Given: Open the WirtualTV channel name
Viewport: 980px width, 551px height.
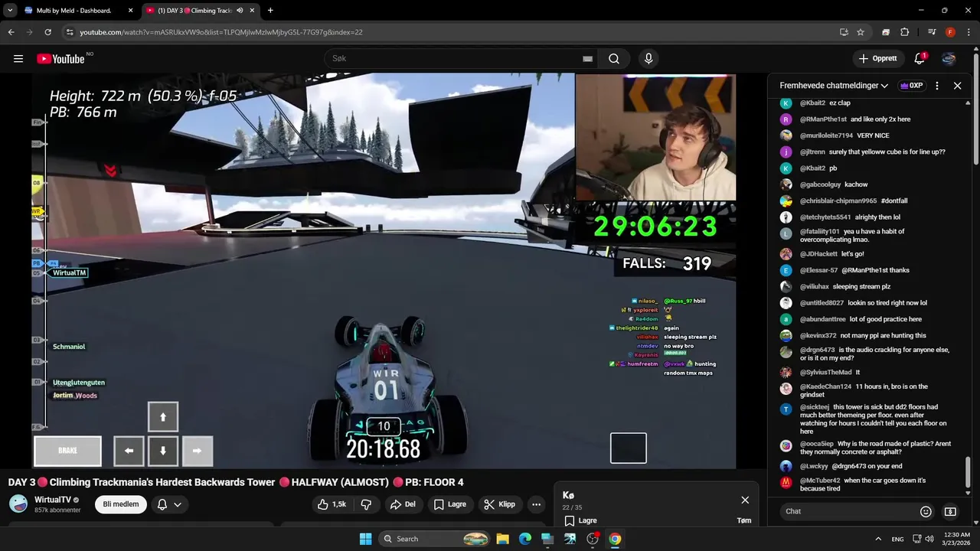Looking at the screenshot, I should [52, 500].
